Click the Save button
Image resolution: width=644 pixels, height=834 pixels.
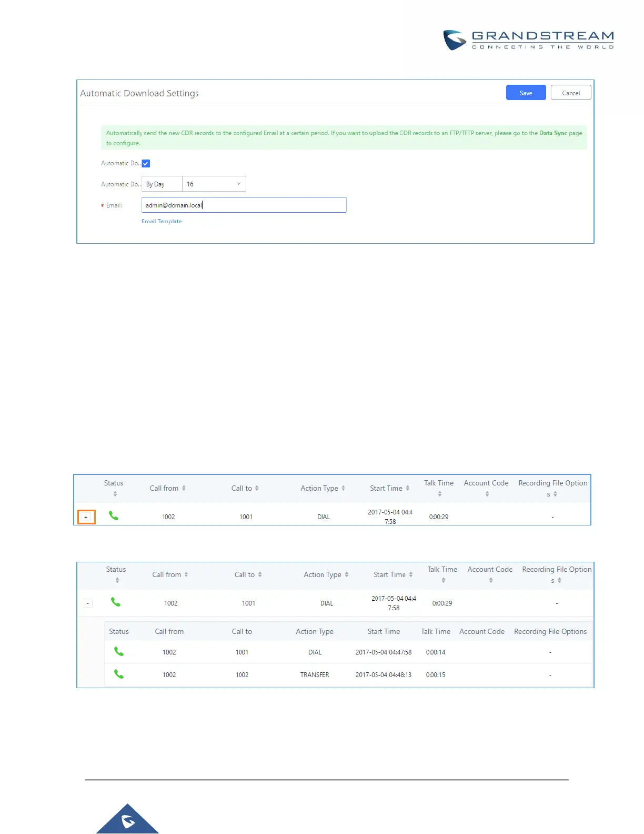click(526, 93)
